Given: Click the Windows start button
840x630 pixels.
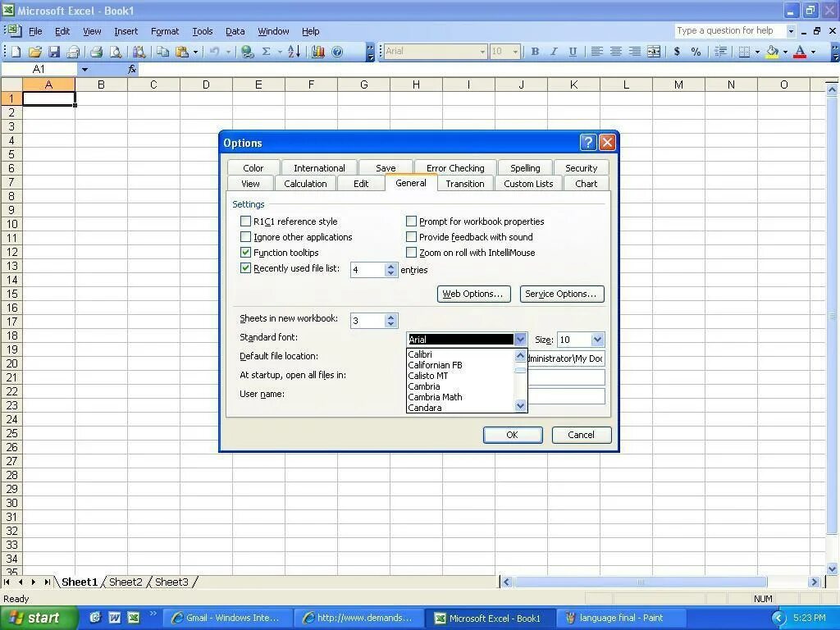Looking at the screenshot, I should click(39, 618).
